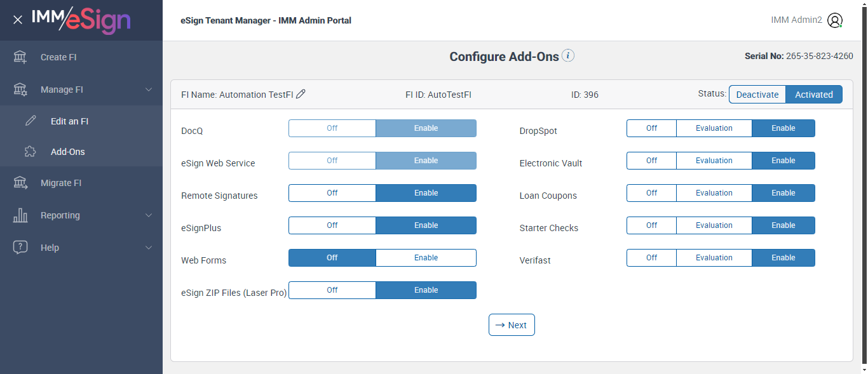Edit FI name using pencil icon
The image size is (868, 374).
(x=301, y=95)
